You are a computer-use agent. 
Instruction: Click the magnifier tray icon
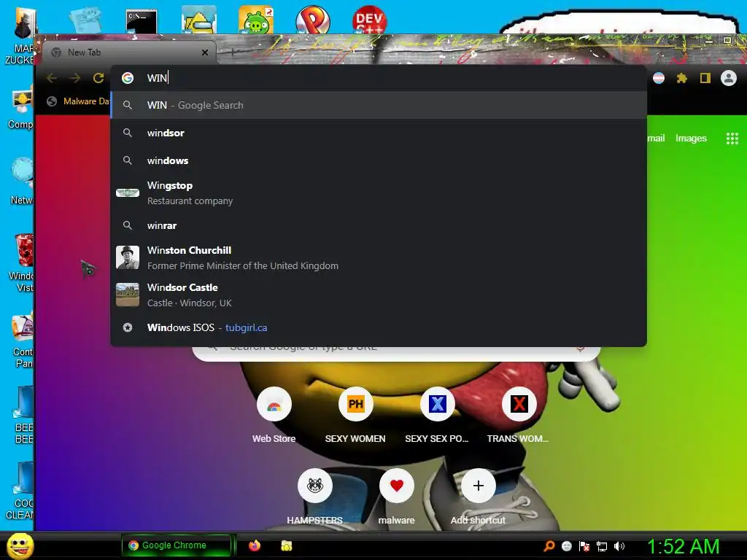click(x=549, y=546)
